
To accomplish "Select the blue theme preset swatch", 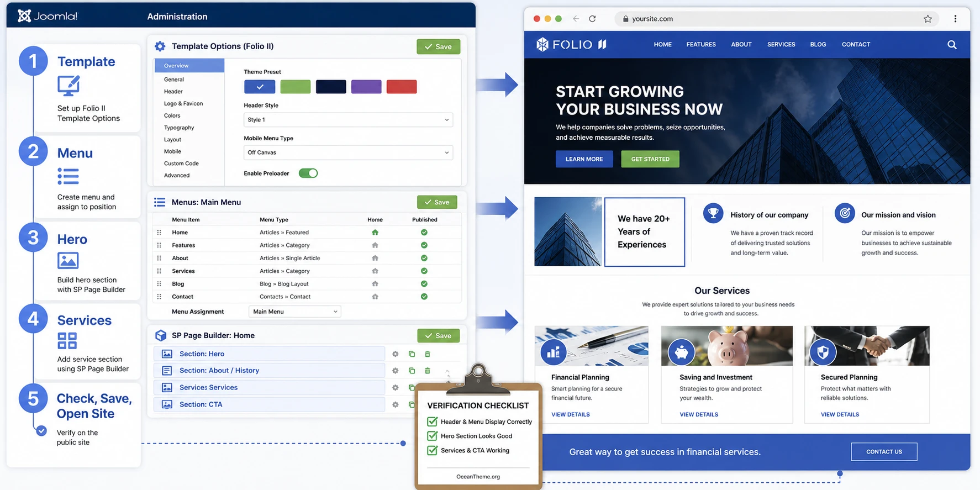I will click(x=260, y=87).
